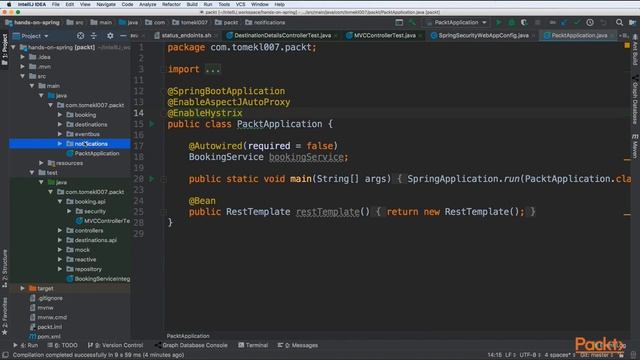Expand the eventbus package folder
Viewport: 640px width, 360px height.
tap(60, 134)
